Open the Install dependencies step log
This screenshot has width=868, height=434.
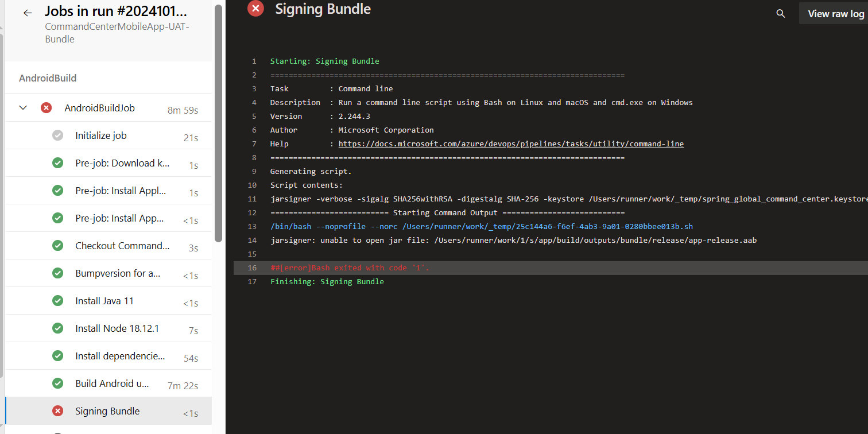(x=121, y=355)
